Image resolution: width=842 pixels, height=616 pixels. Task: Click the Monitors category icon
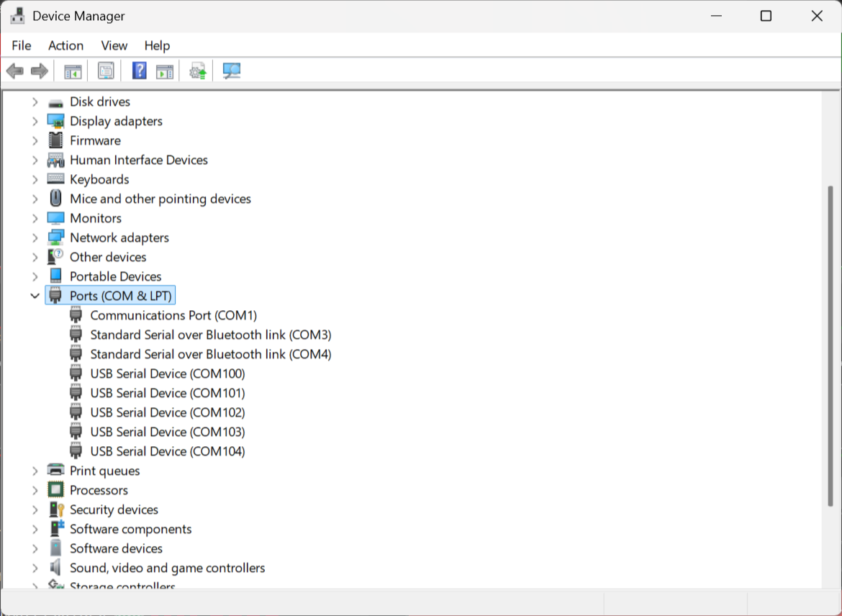55,218
